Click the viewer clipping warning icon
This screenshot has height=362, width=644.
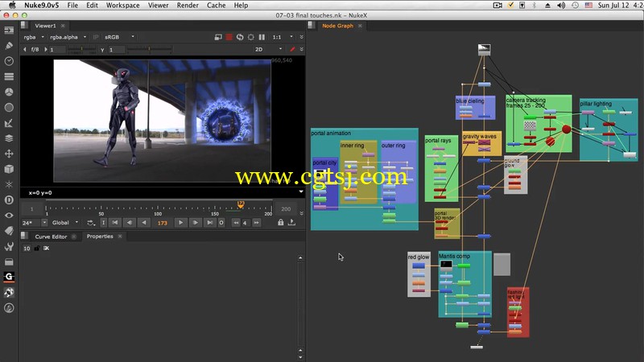pyautogui.click(x=218, y=37)
